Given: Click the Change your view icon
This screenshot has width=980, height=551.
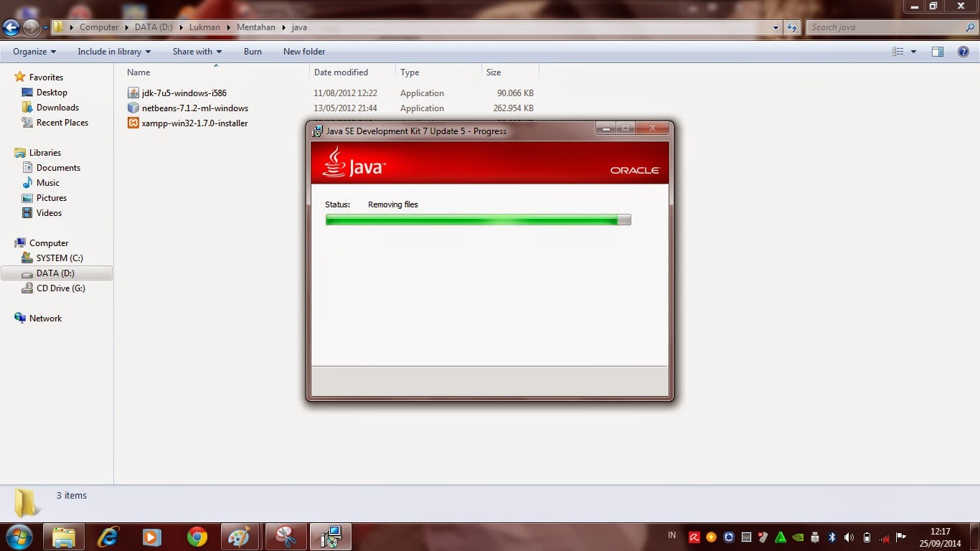Looking at the screenshot, I should [x=898, y=52].
